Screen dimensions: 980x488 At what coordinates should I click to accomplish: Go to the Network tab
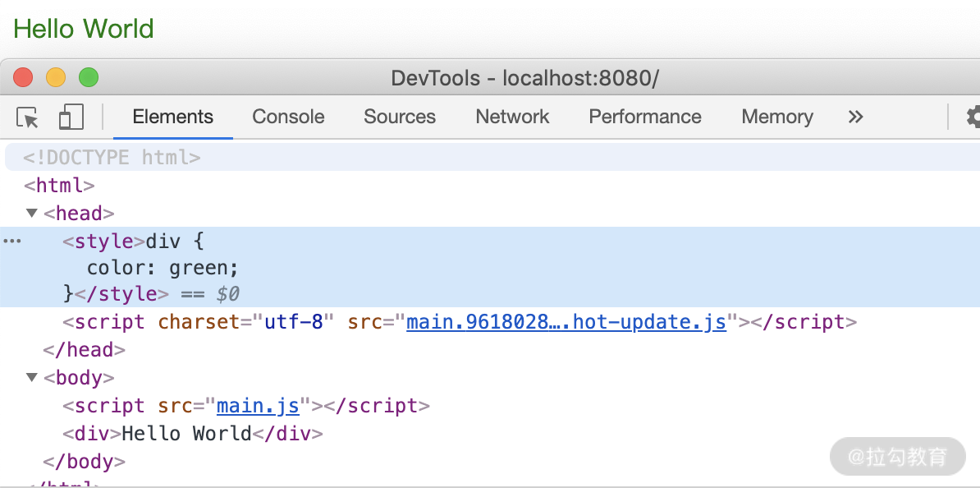[x=512, y=117]
